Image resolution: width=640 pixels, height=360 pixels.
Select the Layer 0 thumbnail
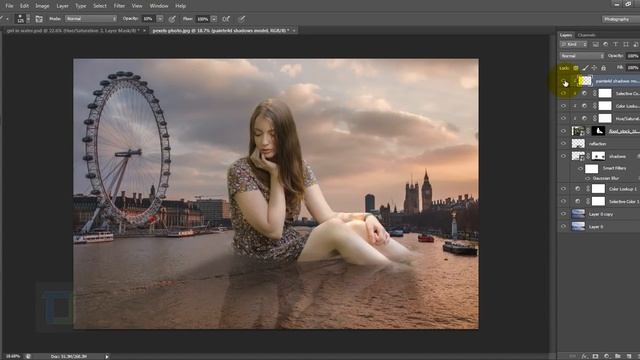point(578,227)
